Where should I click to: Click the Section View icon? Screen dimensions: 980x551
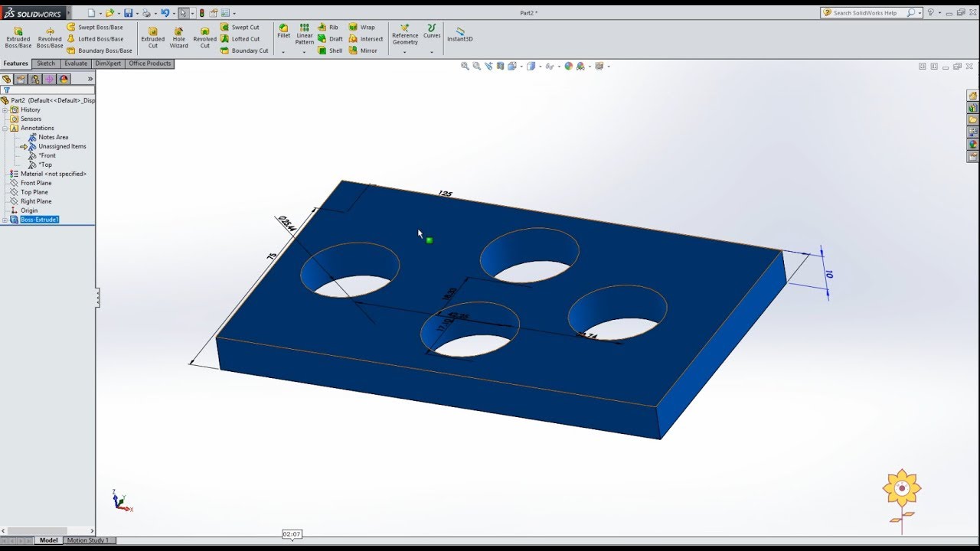pos(501,67)
